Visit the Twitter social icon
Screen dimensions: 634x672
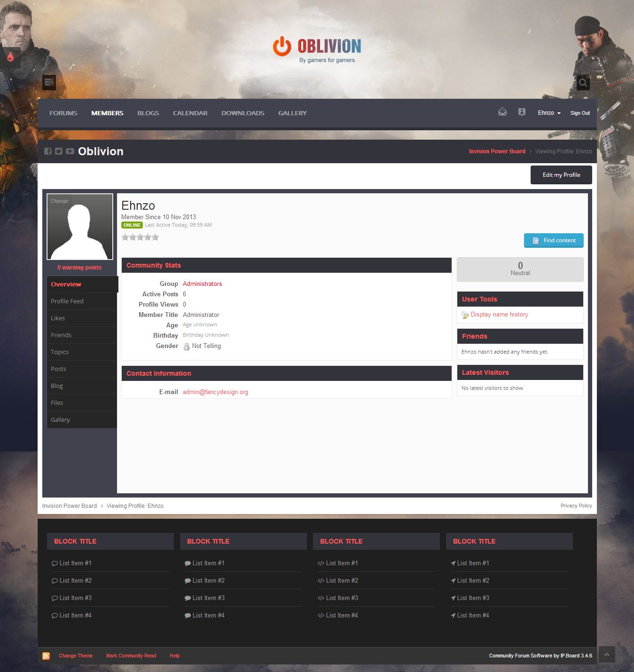tap(59, 151)
